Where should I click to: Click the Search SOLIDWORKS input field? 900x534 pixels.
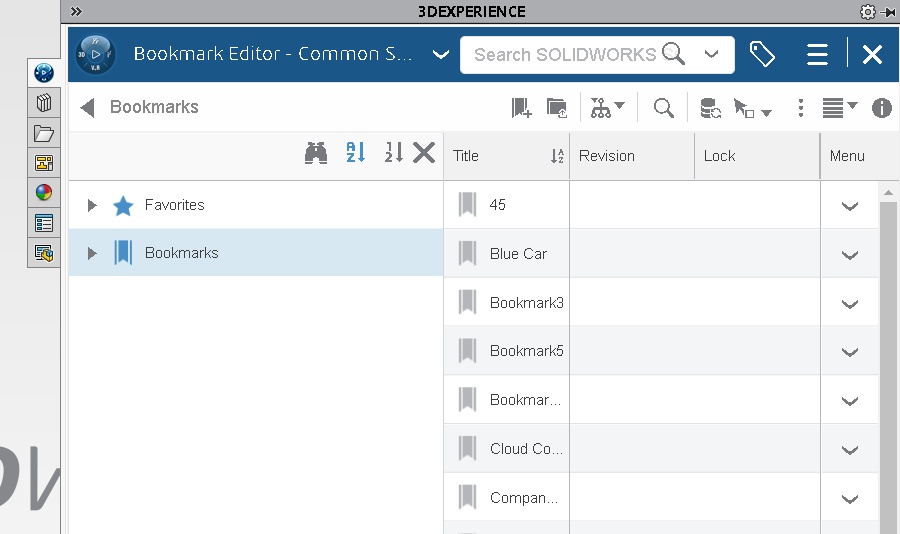(565, 55)
